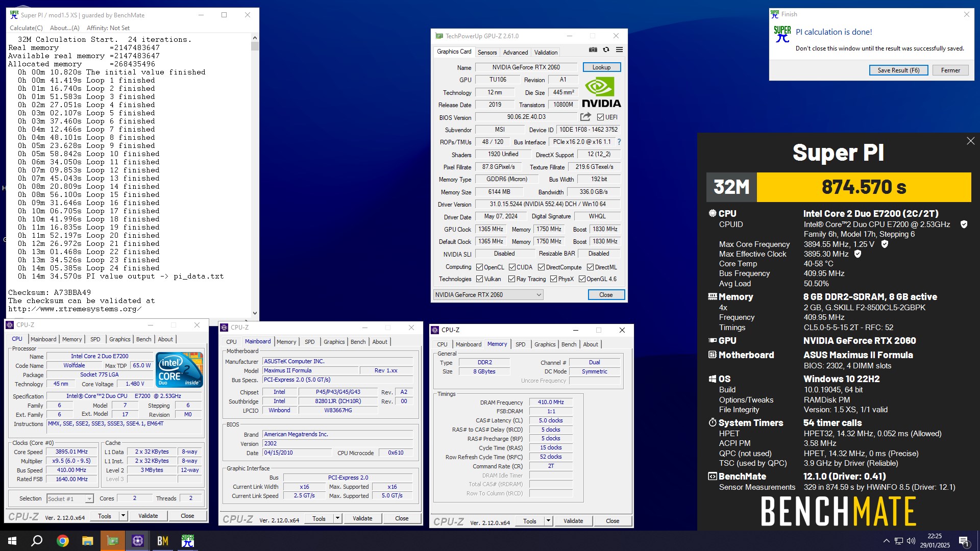Click the network tray icon
This screenshot has height=551, width=980.
tap(899, 541)
